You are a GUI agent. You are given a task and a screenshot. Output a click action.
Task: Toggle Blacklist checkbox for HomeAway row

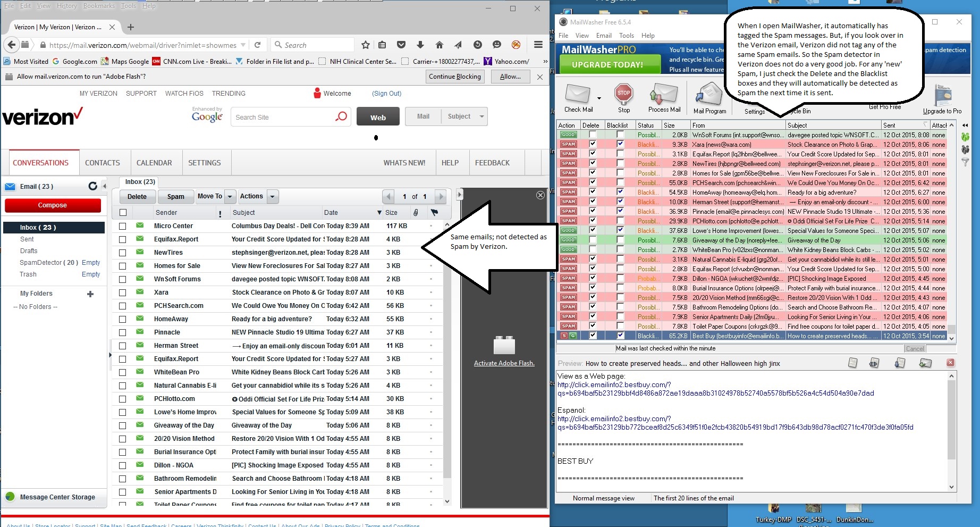[620, 192]
